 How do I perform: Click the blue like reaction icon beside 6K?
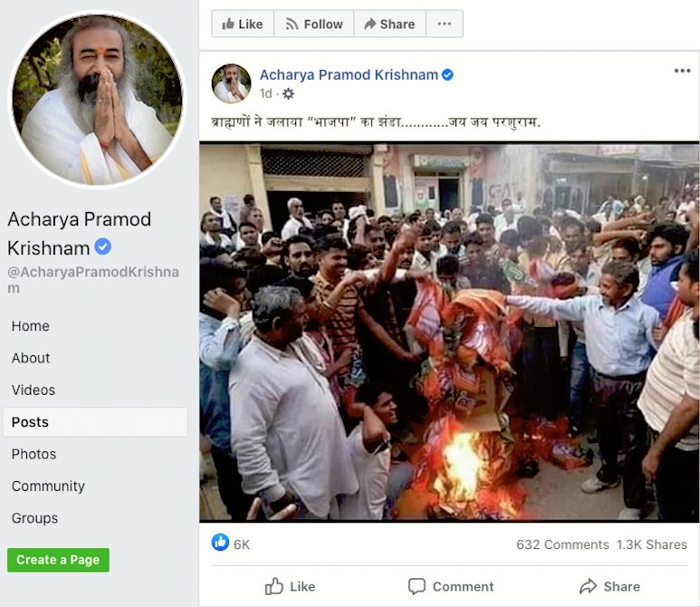point(220,543)
